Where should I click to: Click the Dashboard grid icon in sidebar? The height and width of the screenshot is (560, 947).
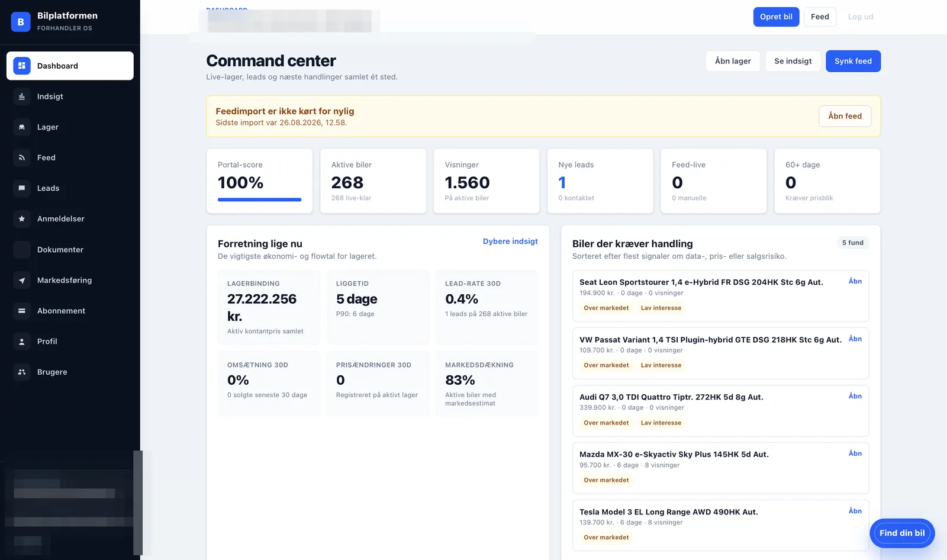pyautogui.click(x=22, y=66)
